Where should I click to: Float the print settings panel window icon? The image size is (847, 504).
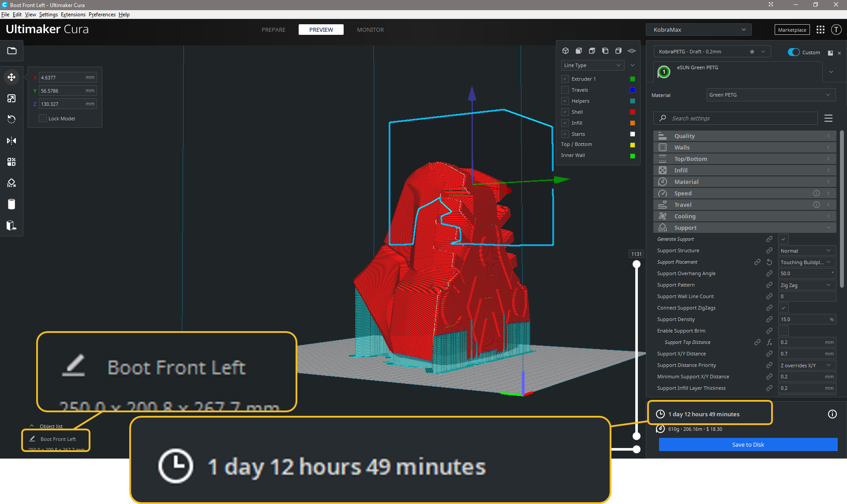tap(830, 53)
